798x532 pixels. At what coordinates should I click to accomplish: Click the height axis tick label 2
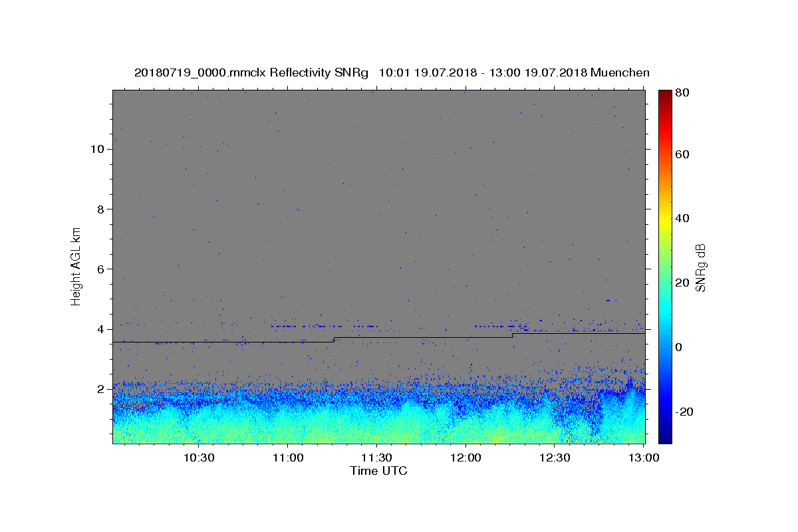[101, 389]
